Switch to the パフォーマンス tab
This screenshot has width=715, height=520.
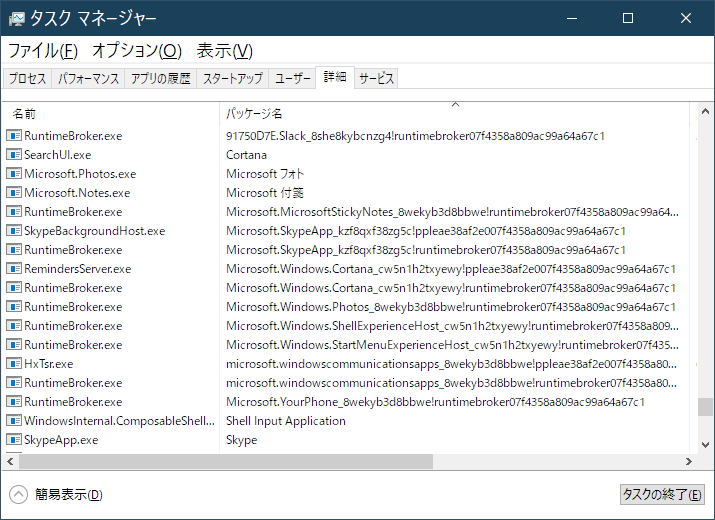88,78
